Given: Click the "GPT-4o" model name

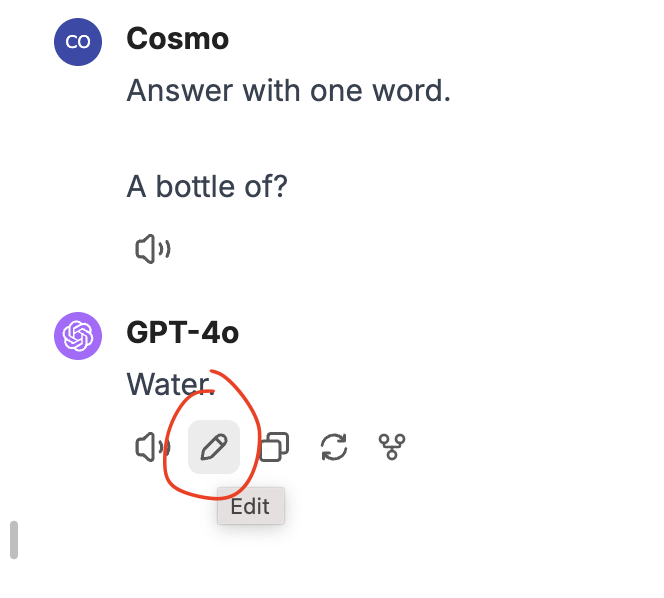Looking at the screenshot, I should tap(183, 332).
